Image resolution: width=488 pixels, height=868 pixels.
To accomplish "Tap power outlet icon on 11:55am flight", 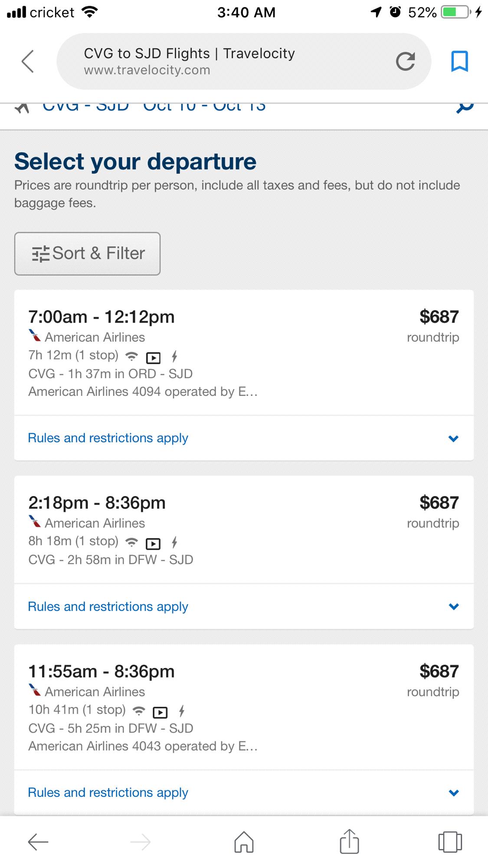I will 182,711.
